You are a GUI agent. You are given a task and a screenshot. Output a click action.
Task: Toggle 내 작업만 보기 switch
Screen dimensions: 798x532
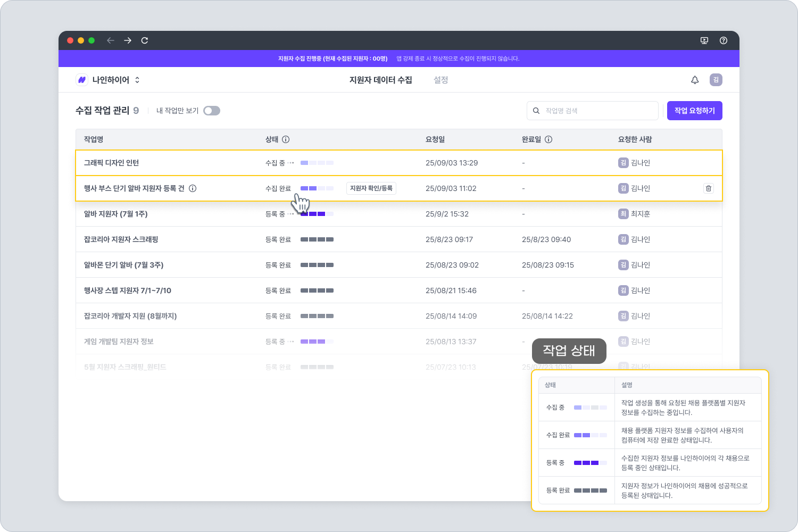point(212,111)
